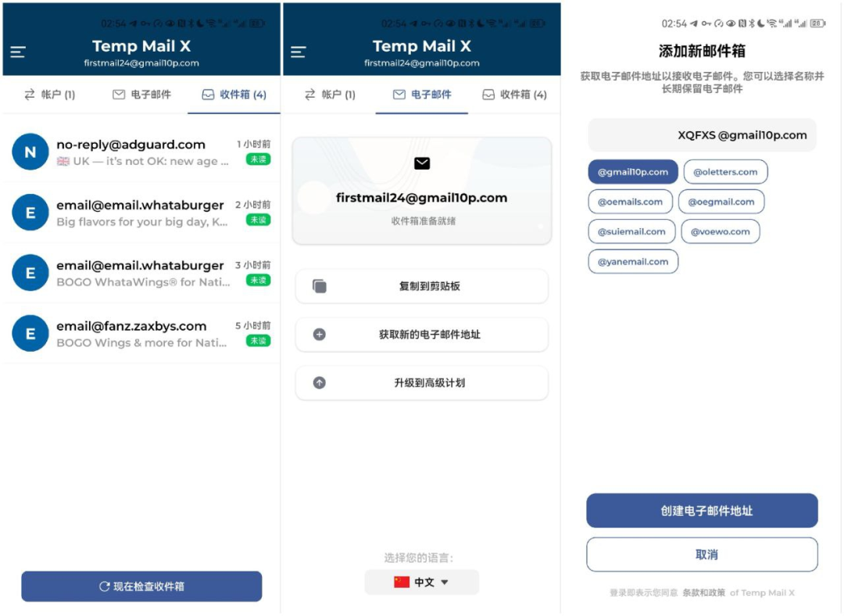
Task: Open 收件箱 (4) tab in middle screen
Action: click(514, 95)
